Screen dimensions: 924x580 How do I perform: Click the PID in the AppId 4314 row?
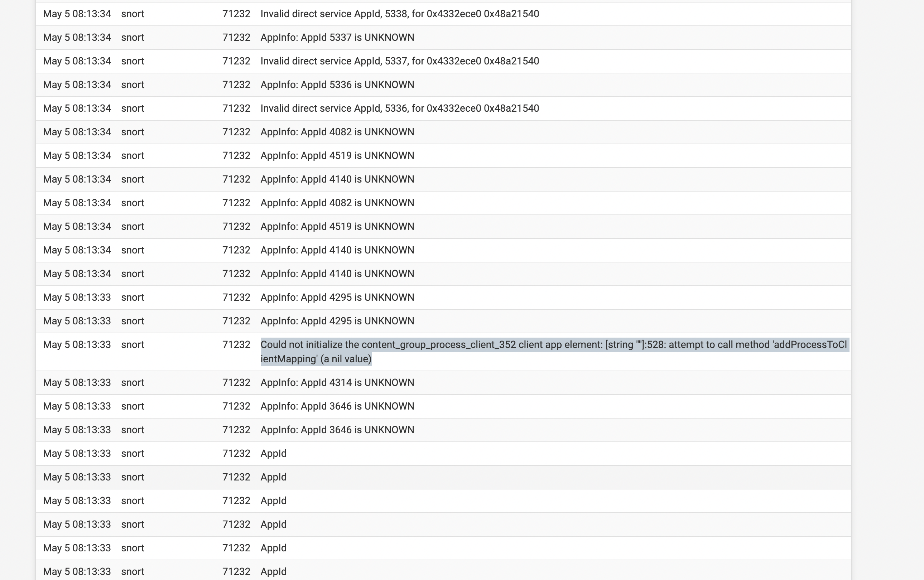coord(236,382)
